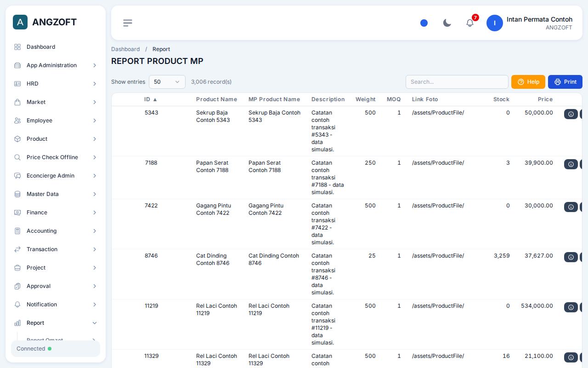
Task: Click the Econcierge Admin chat icon
Action: point(17,176)
